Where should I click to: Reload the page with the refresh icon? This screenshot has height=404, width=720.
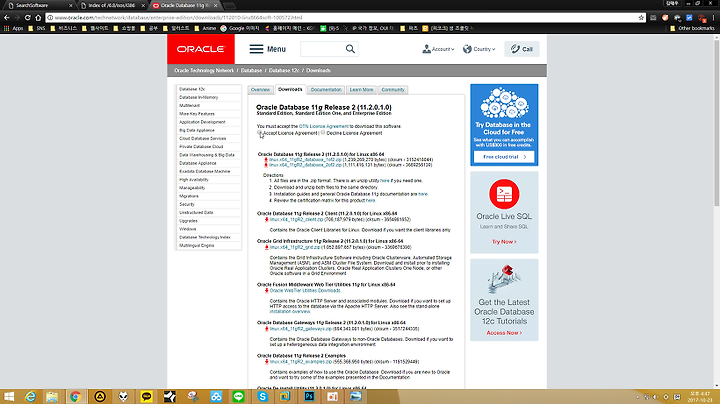(x=28, y=17)
